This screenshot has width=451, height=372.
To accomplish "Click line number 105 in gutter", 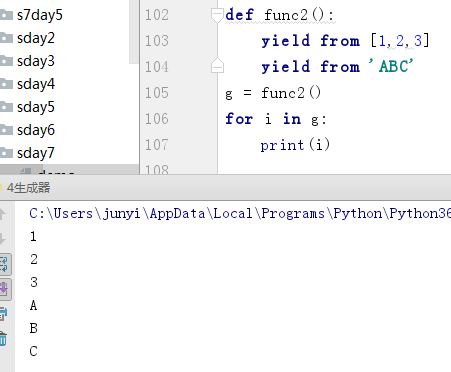I will point(157,93).
